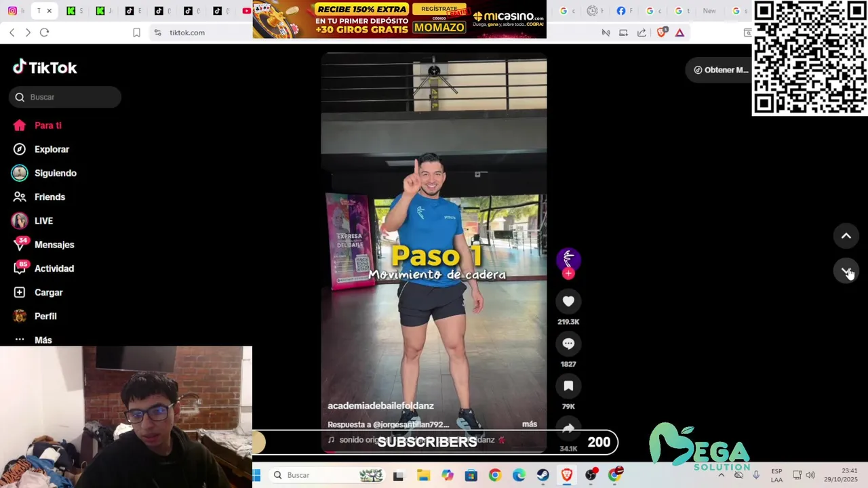Open the creator's avatar on the video
Image resolution: width=868 pixels, height=488 pixels.
[568, 259]
